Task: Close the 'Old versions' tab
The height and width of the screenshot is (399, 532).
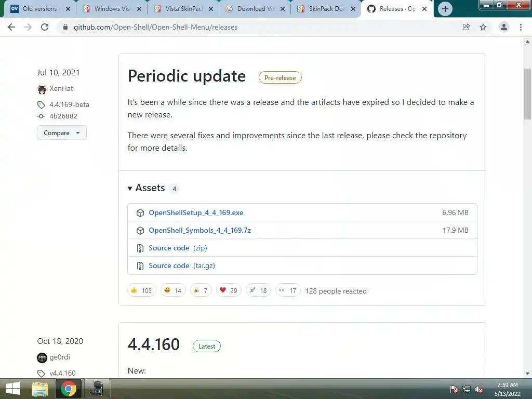Action: pyautogui.click(x=68, y=9)
